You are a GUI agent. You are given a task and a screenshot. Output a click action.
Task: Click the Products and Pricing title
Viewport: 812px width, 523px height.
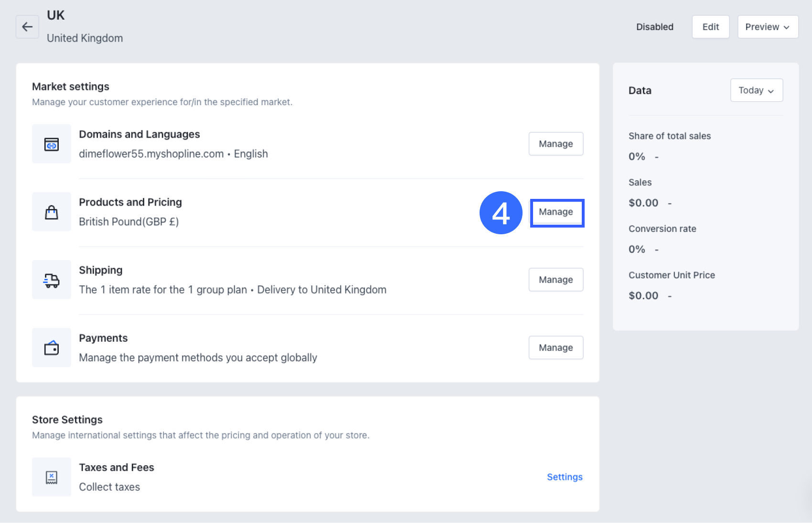130,202
